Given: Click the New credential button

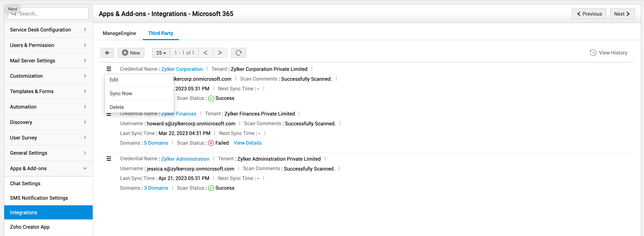Looking at the screenshot, I should coord(131,53).
